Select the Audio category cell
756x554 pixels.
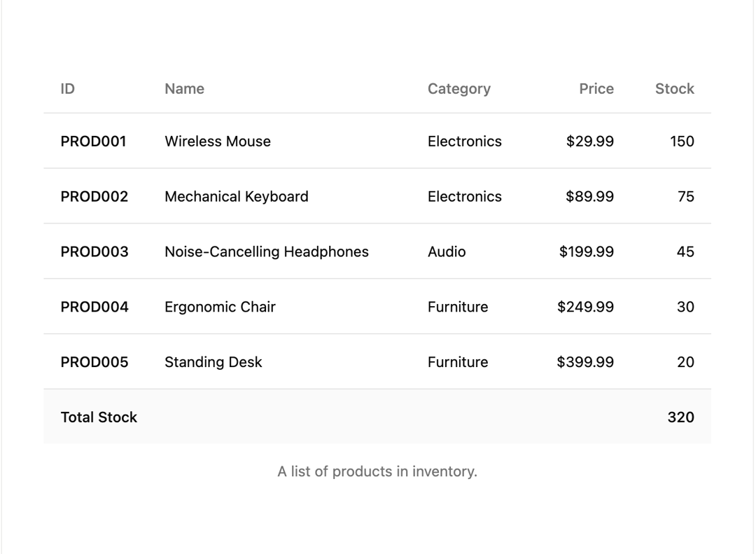pyautogui.click(x=447, y=251)
